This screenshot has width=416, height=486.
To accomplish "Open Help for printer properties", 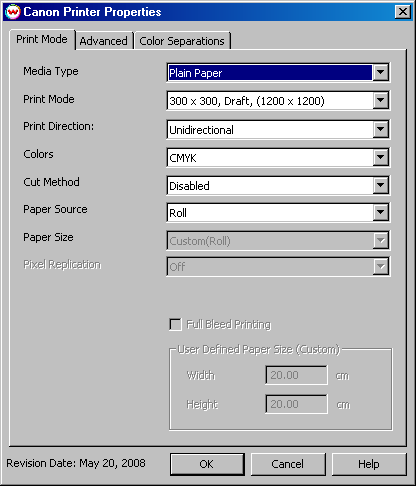I will [369, 464].
